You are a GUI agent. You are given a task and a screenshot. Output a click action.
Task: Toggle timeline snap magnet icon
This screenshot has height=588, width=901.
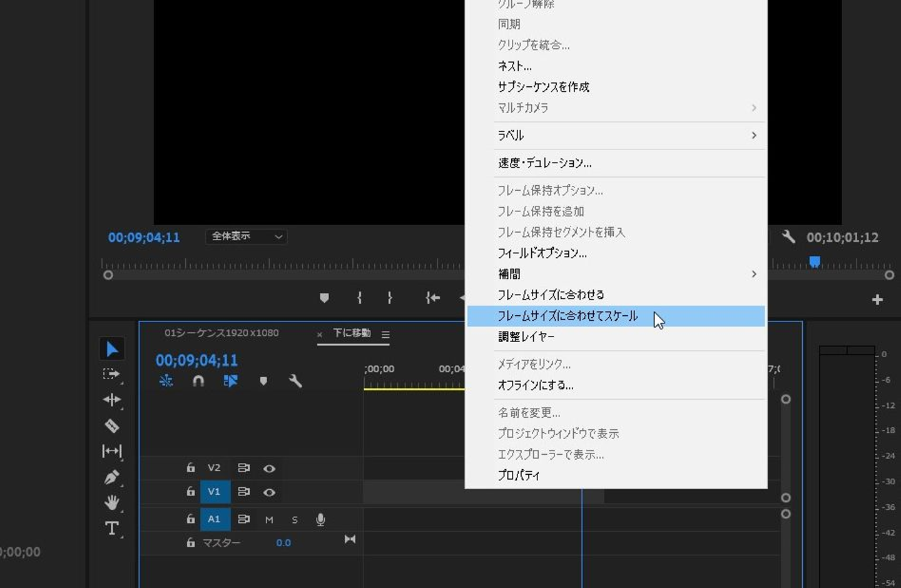tap(198, 381)
